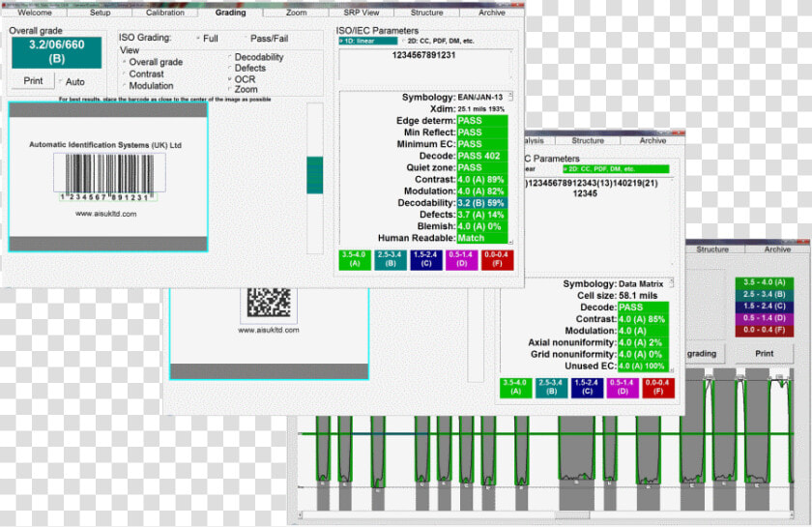Click 0.5 - 1.4 (D) legend in back window
Image resolution: width=812 pixels, height=527 pixels.
pyautogui.click(x=765, y=318)
